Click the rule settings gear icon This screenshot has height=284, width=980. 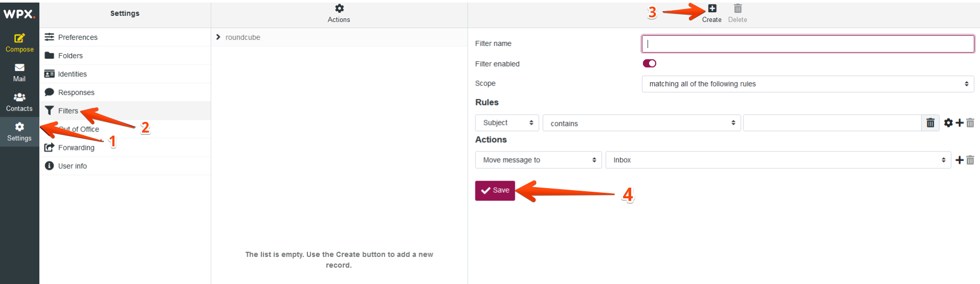click(948, 123)
